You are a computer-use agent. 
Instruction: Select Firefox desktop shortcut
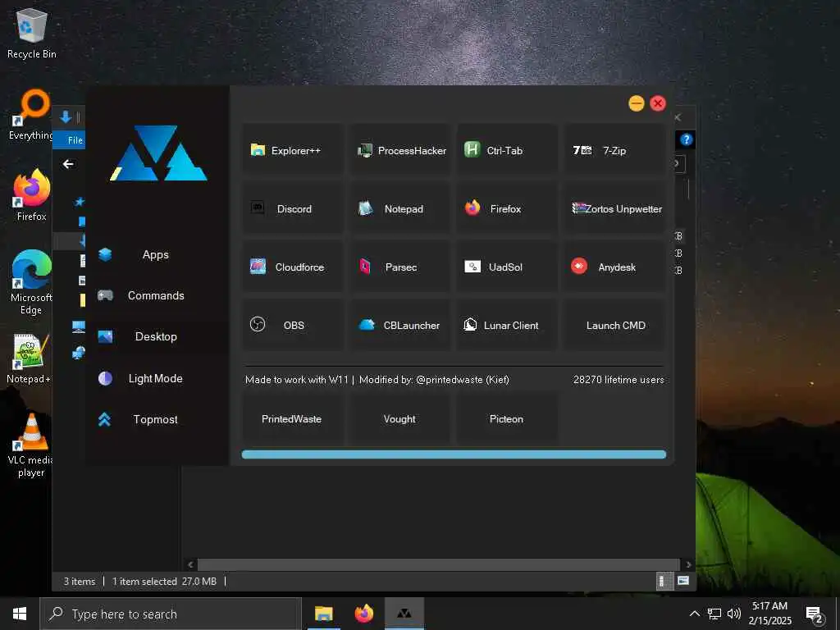click(x=32, y=195)
